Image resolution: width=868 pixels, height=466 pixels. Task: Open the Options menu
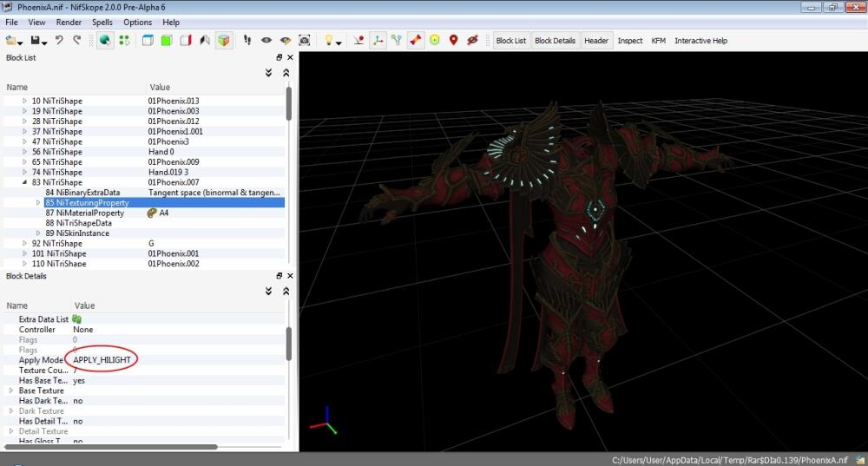(x=137, y=23)
